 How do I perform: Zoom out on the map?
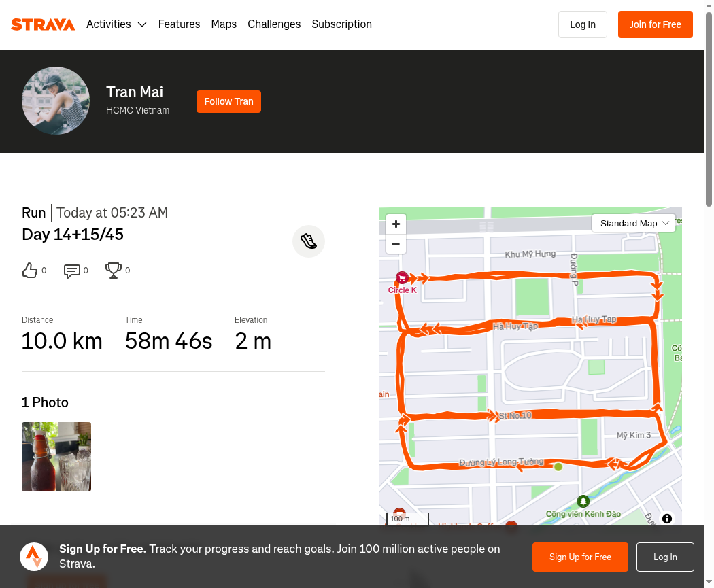(x=396, y=244)
